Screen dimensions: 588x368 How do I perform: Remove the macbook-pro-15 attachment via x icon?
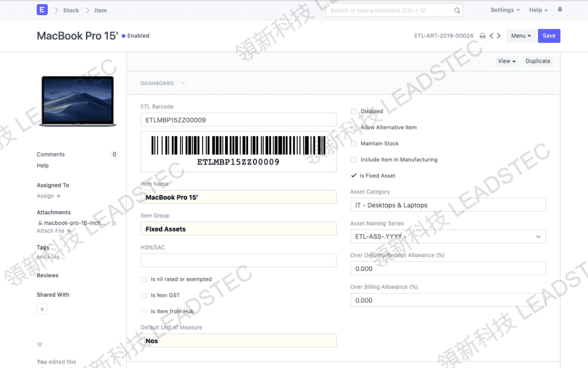pyautogui.click(x=114, y=223)
